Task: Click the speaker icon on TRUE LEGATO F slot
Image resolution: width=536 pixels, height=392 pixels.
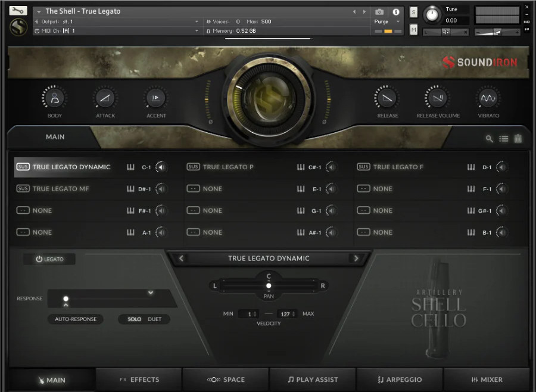Action: point(501,167)
